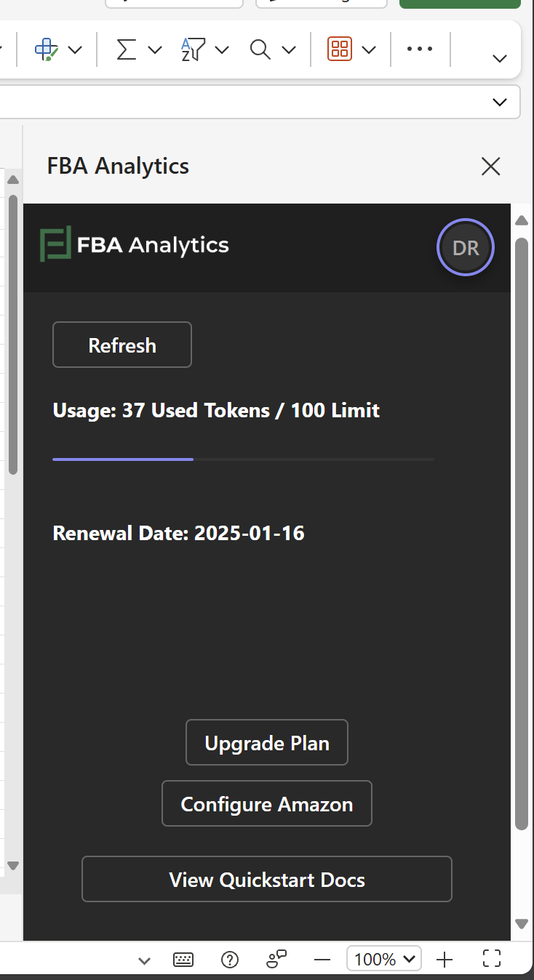The height and width of the screenshot is (980, 534).
Task: Open Configure Amazon settings
Action: pos(267,804)
